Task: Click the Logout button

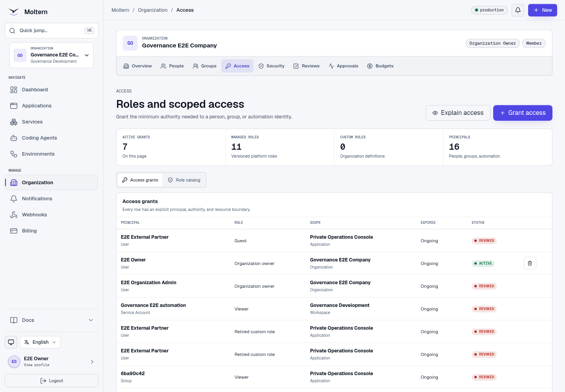Action: pyautogui.click(x=51, y=381)
